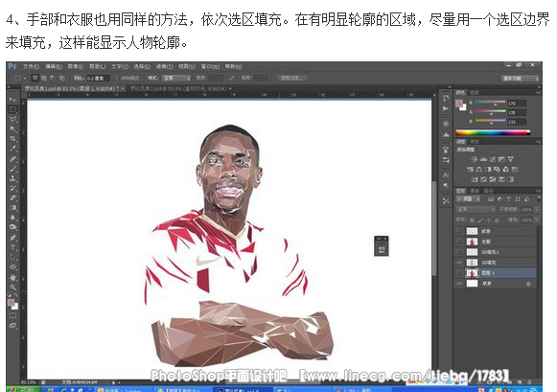Image resolution: width=557 pixels, height=392 pixels.
Task: Click the foreground color swatch in Color panel
Action: [x=459, y=104]
